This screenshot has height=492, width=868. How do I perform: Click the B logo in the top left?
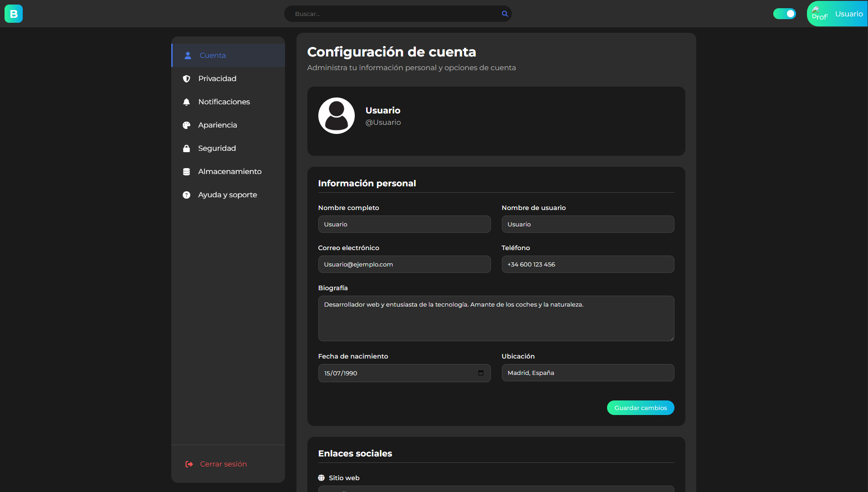pyautogui.click(x=13, y=13)
